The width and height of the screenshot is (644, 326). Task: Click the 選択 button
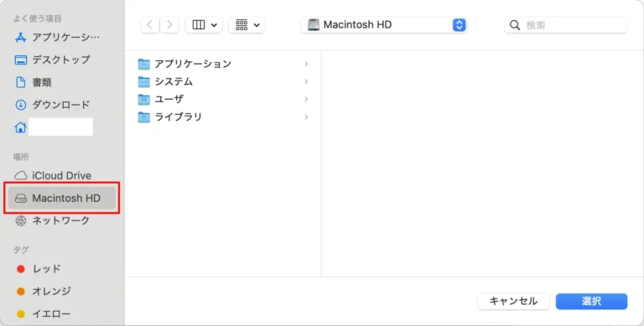pyautogui.click(x=591, y=302)
